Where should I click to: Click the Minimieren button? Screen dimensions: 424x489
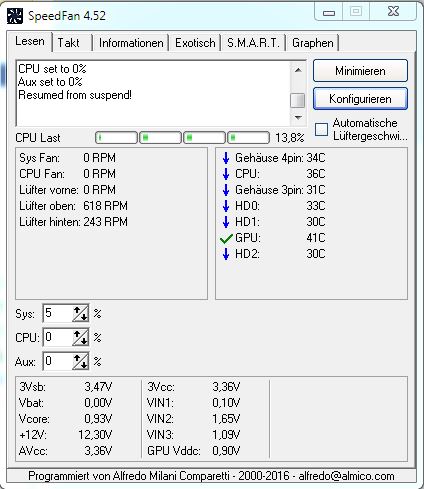click(360, 71)
